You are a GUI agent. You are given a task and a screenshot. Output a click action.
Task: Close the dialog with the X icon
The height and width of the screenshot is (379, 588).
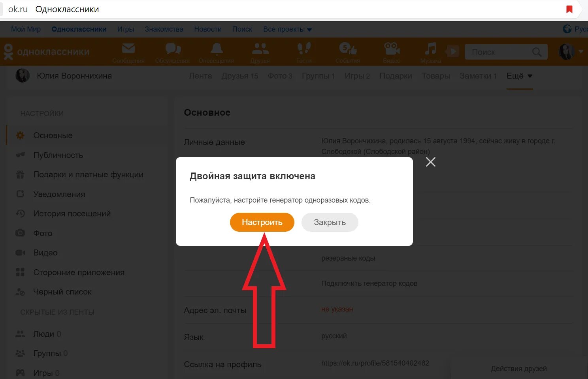click(431, 162)
